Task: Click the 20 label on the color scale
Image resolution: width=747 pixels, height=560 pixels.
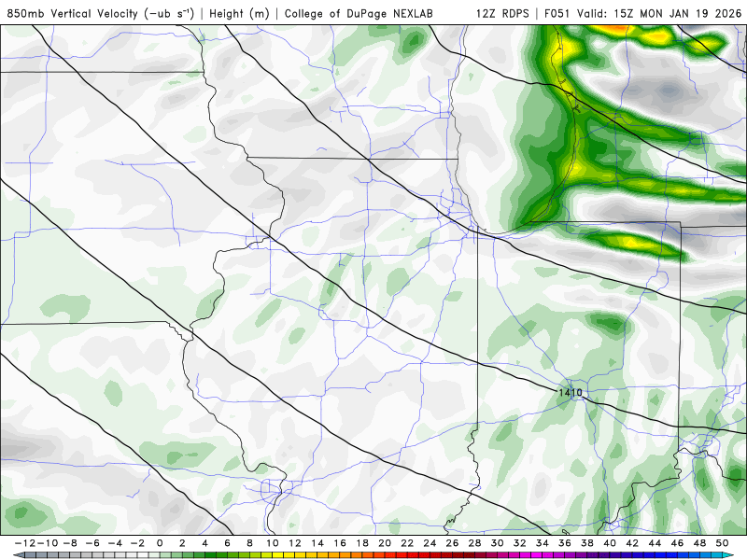Action: tap(385, 543)
